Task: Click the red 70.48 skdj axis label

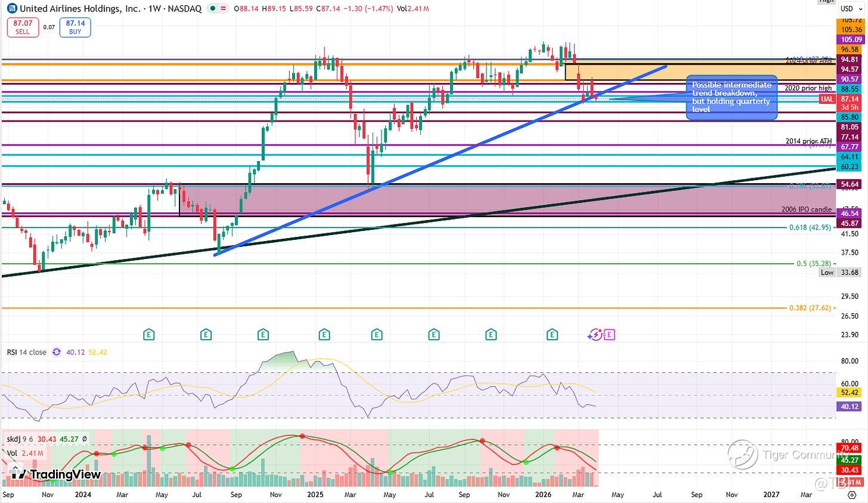Action: click(850, 448)
